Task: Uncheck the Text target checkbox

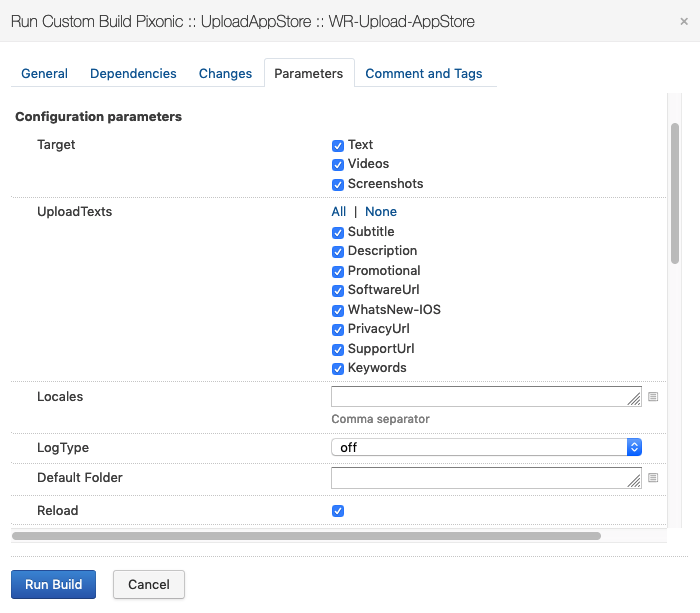Action: pyautogui.click(x=338, y=145)
